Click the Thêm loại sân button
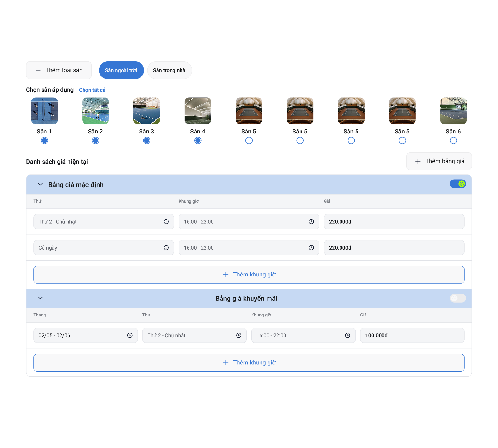This screenshot has height=448, width=498. pyautogui.click(x=59, y=70)
